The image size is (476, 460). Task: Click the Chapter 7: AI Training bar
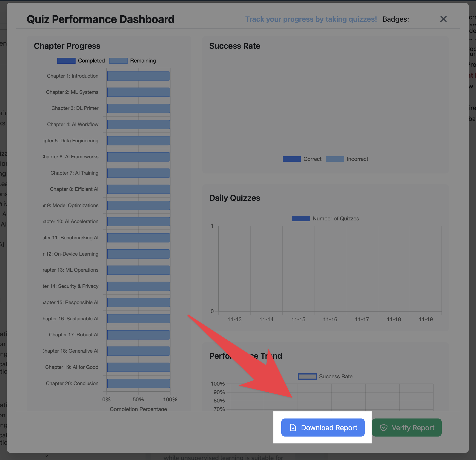139,173
